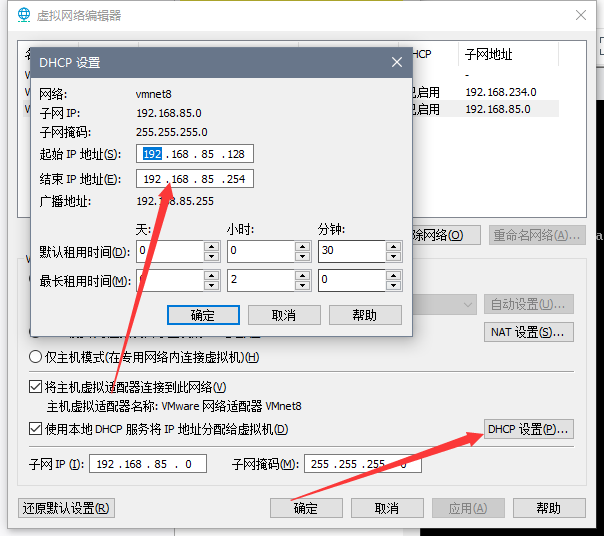Click the maximum lease hours field showing 2
604x536 pixels.
click(261, 280)
